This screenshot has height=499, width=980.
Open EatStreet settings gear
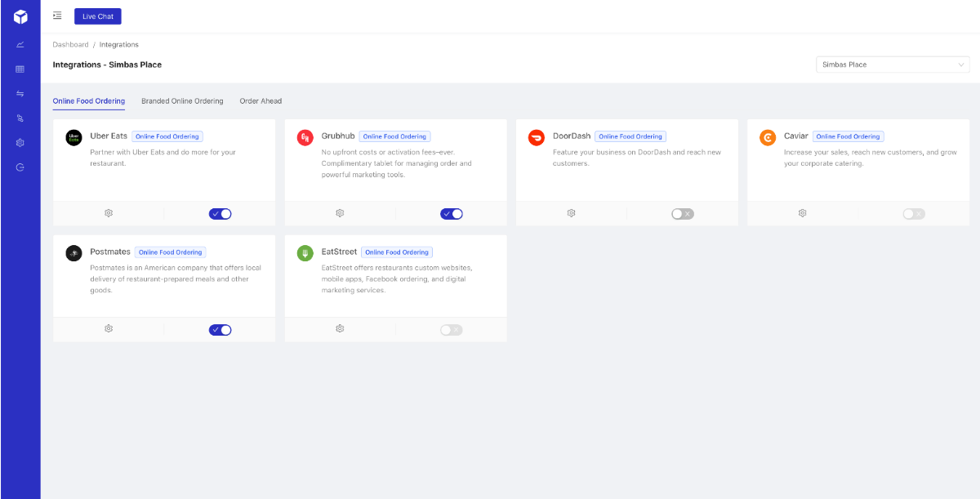point(340,328)
